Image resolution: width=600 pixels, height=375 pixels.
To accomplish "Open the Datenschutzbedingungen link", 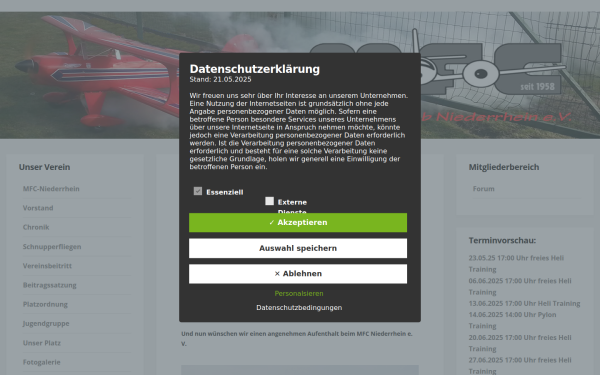I will point(299,308).
